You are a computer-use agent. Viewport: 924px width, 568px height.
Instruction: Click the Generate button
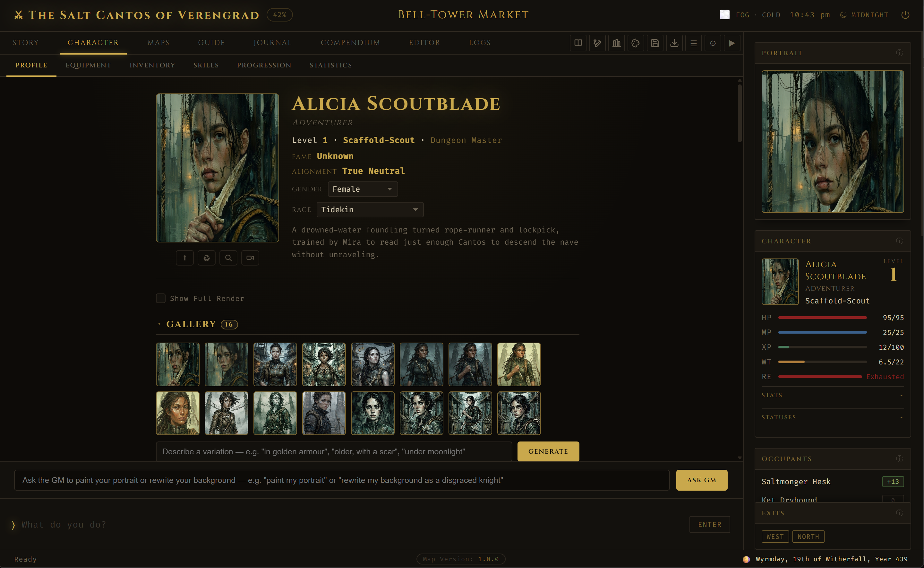[548, 451]
